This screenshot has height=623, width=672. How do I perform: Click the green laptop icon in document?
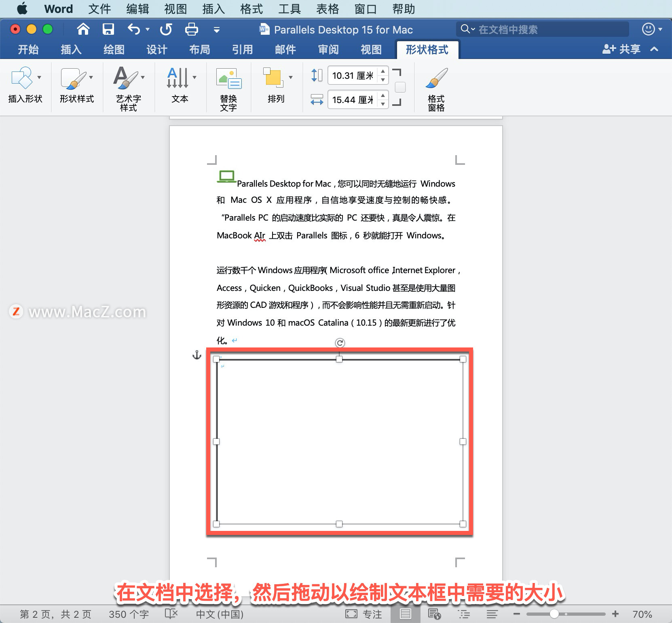[x=226, y=177]
